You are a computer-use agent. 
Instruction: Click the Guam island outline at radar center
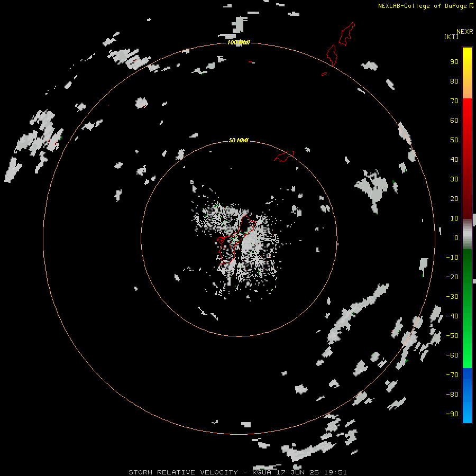(236, 239)
